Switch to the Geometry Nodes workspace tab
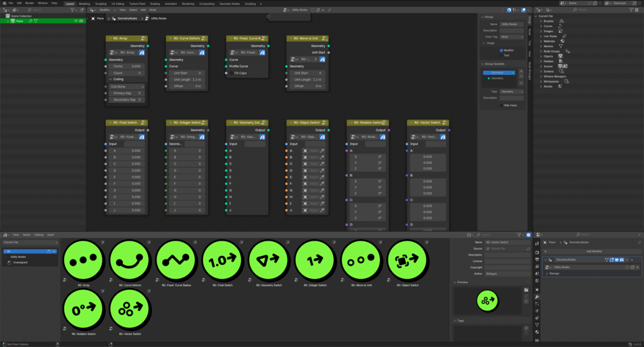644x347 pixels. coord(229,4)
